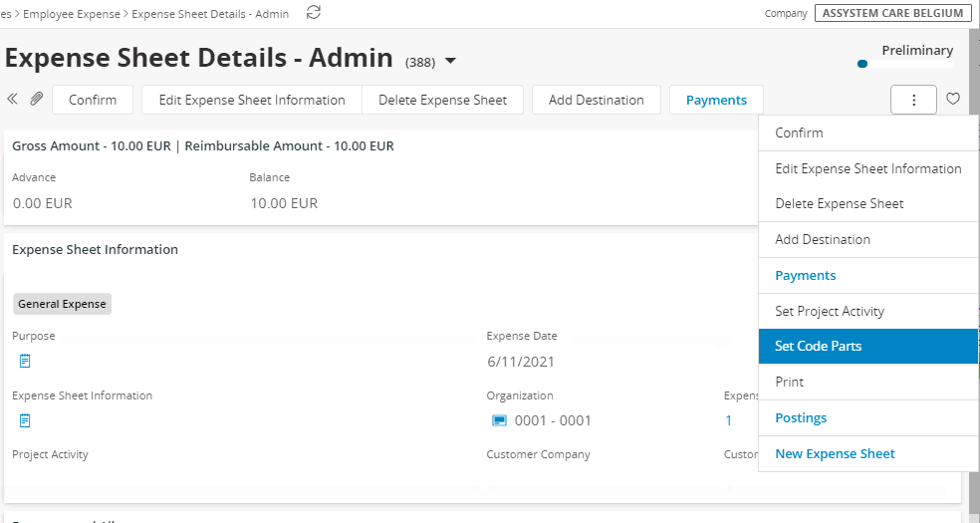
Task: Open the Expense Sheet Information note icon
Action: [25, 420]
